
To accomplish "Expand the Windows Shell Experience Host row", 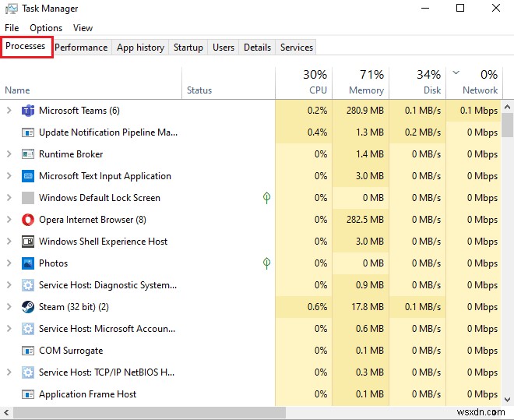I will pyautogui.click(x=9, y=242).
